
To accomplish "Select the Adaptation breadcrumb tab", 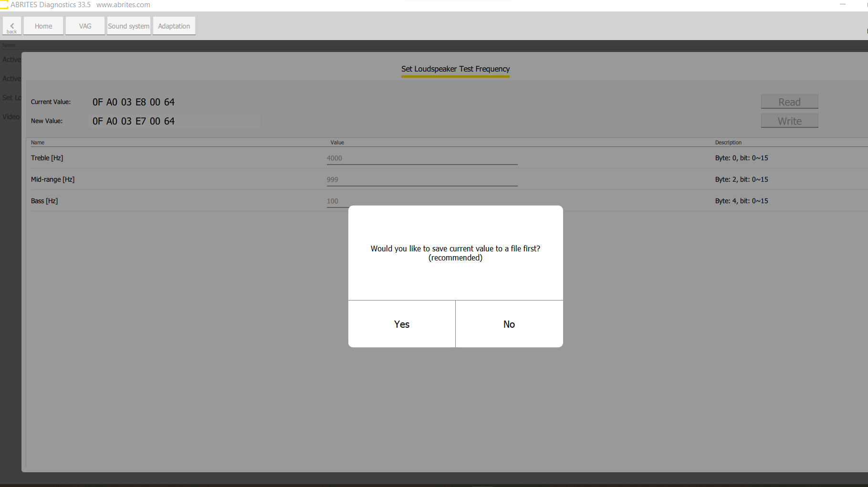I will coord(174,26).
